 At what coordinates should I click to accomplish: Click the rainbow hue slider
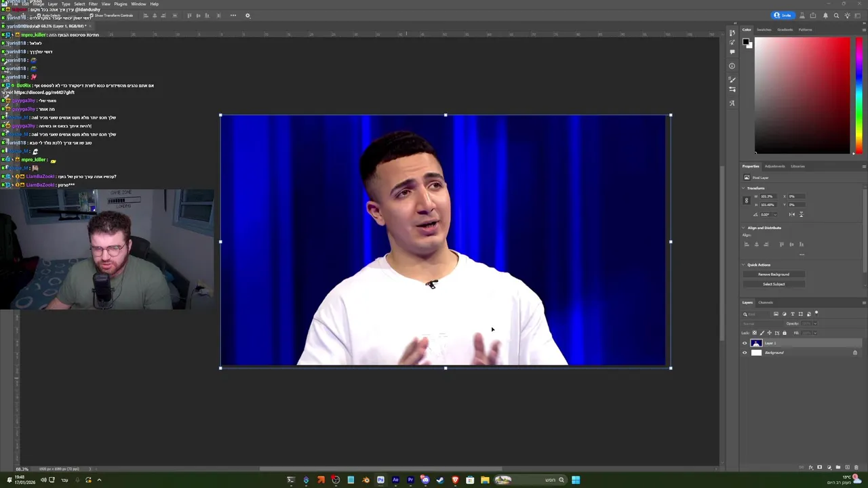(x=859, y=95)
